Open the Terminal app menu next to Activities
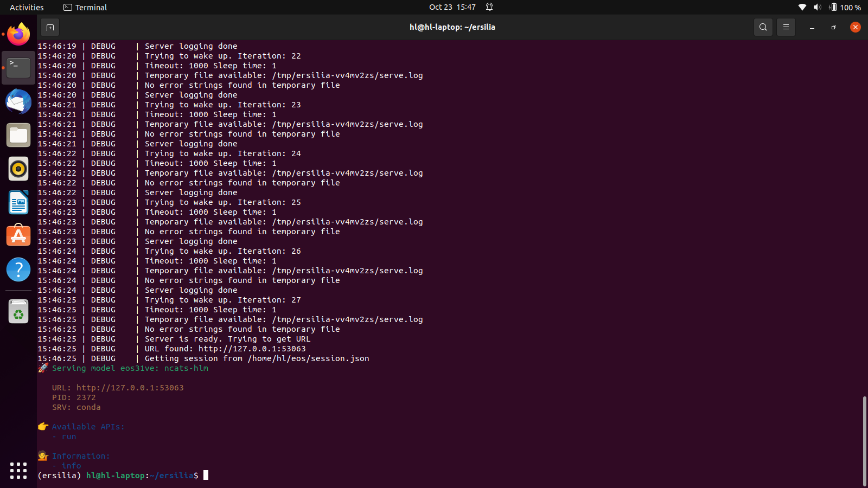Screen dimensions: 868x488 click(x=85, y=7)
